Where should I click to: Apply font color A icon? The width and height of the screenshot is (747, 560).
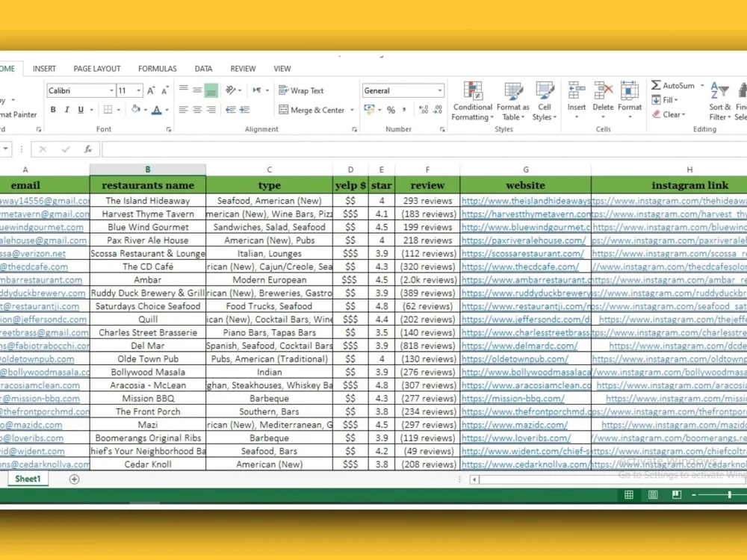click(156, 110)
